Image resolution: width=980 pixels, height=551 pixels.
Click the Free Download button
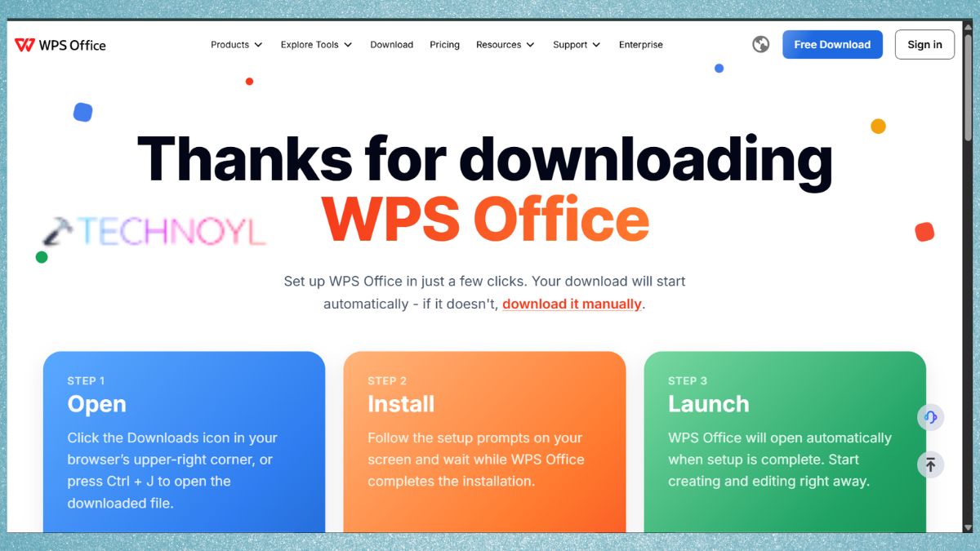coord(832,44)
